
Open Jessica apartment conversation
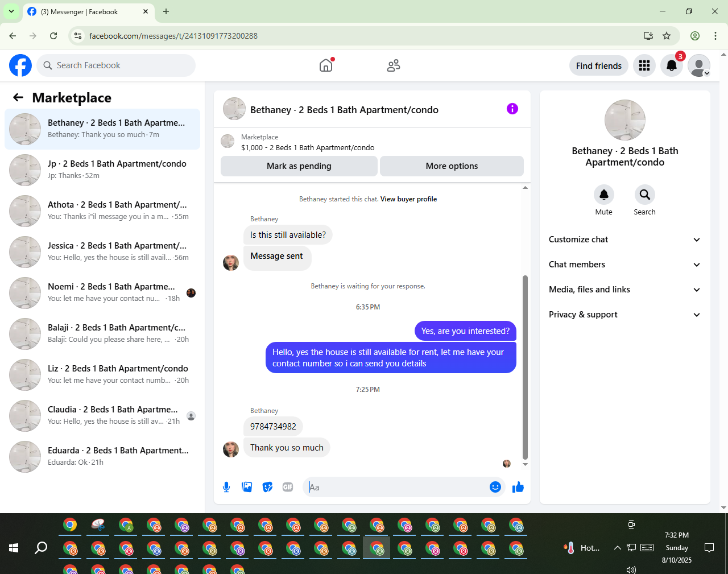[102, 251]
